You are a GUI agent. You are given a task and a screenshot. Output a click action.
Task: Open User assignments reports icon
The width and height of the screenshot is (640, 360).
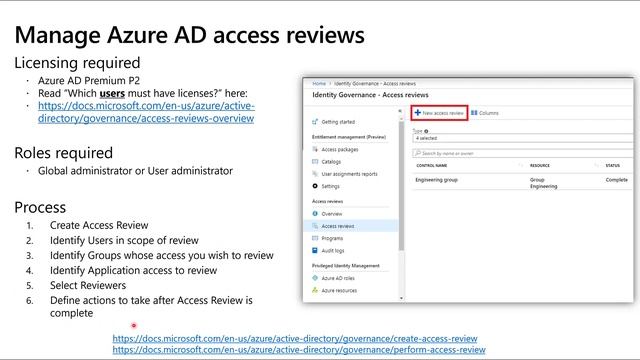tap(315, 174)
